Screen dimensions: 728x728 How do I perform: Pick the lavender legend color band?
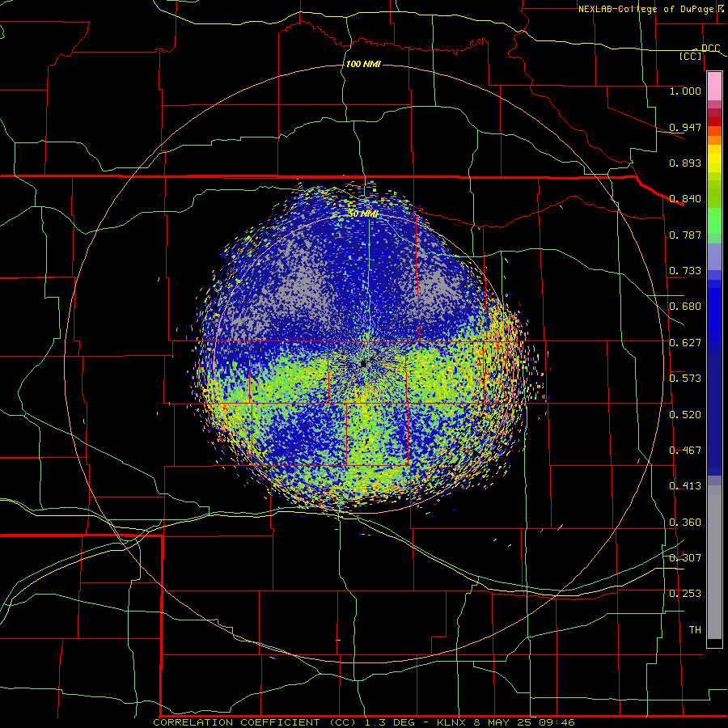pos(714,256)
